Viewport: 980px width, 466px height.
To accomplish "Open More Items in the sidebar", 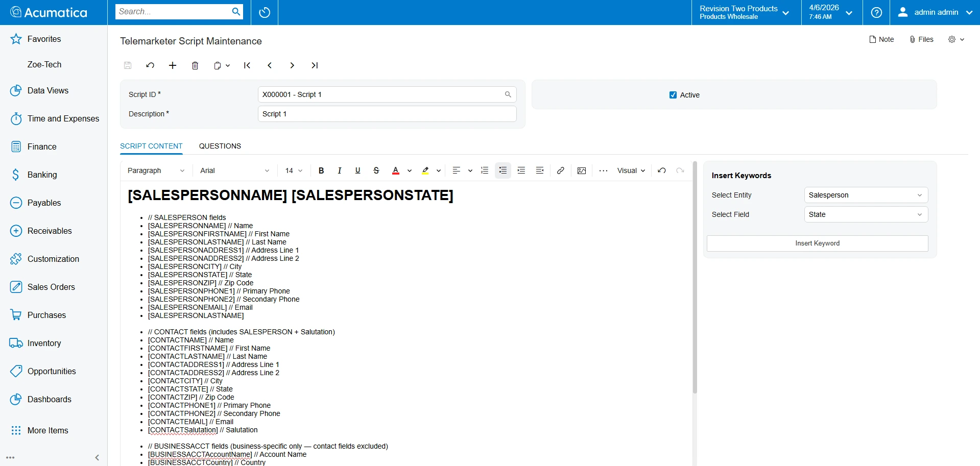I will (x=47, y=430).
